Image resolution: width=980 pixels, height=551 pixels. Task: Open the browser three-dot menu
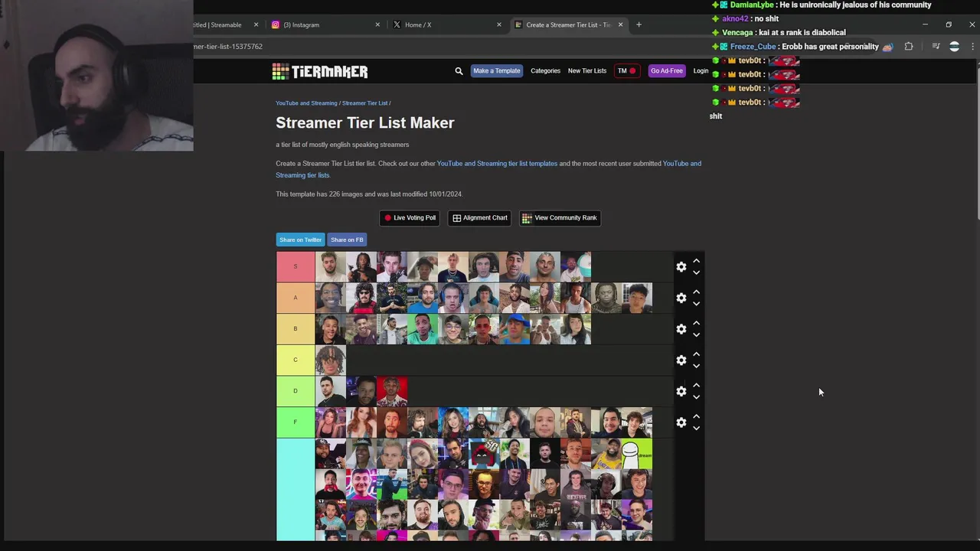[972, 47]
